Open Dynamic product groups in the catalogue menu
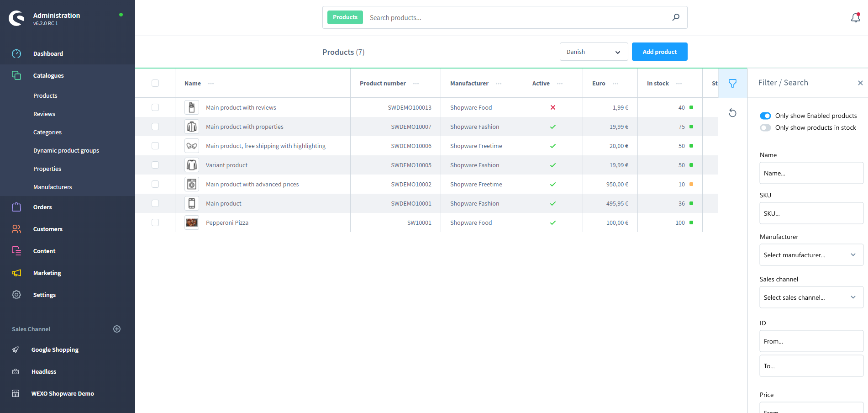This screenshot has width=868, height=413. tap(66, 150)
